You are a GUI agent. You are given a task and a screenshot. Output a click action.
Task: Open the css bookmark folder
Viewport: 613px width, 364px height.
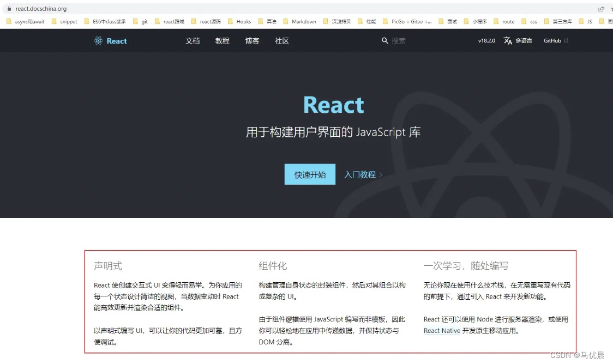[529, 21]
